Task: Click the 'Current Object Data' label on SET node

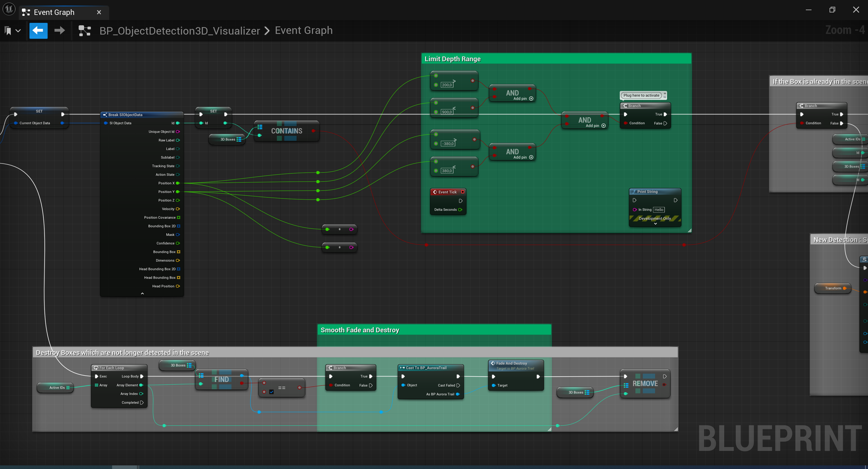Action: click(x=35, y=123)
